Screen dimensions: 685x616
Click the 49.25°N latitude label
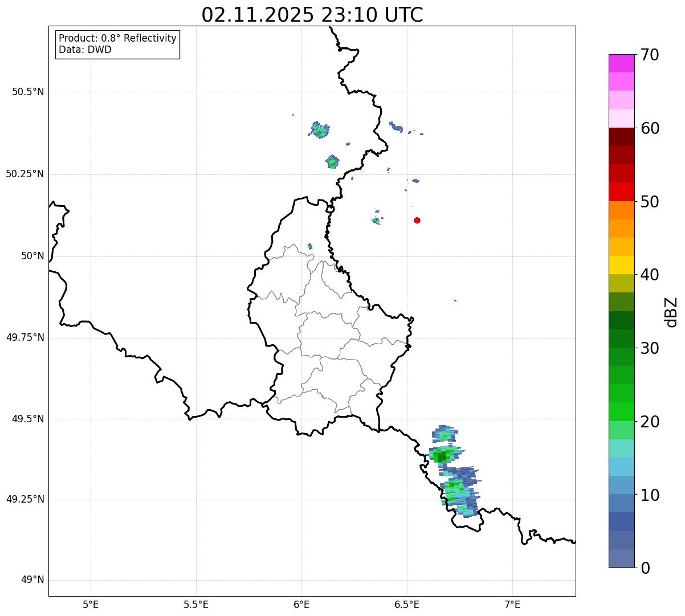point(25,499)
